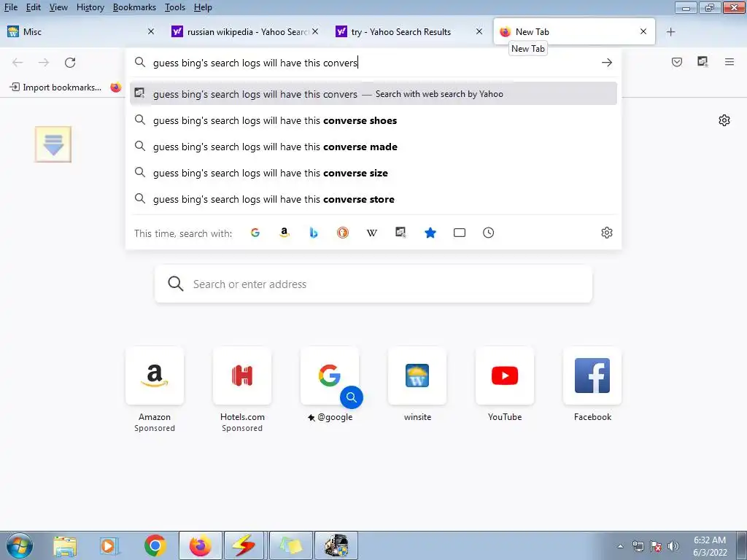Reload the current page
The image size is (747, 560).
point(70,63)
